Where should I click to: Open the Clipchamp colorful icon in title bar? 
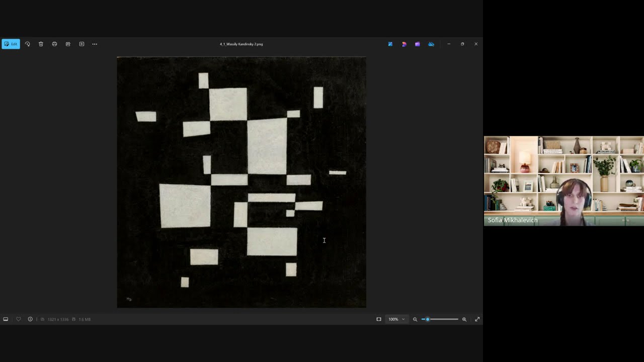click(404, 44)
